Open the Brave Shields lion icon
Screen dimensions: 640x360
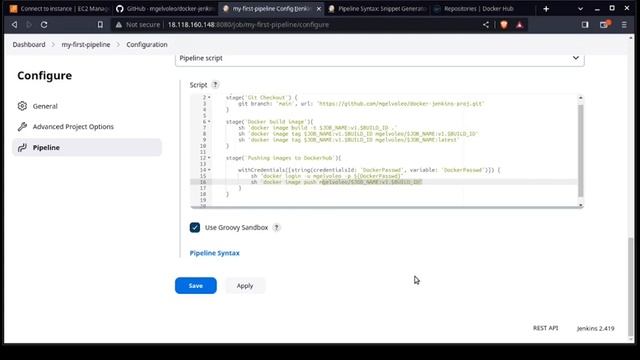pos(504,25)
